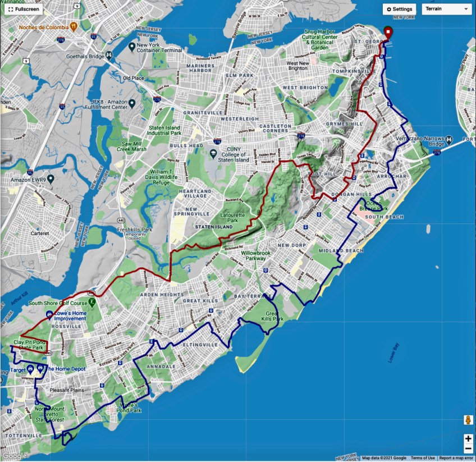Open the South Shore Golf Course marker
The image size is (476, 462).
click(x=93, y=303)
